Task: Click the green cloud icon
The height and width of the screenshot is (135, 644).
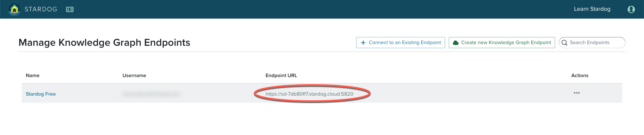Action: (455, 43)
